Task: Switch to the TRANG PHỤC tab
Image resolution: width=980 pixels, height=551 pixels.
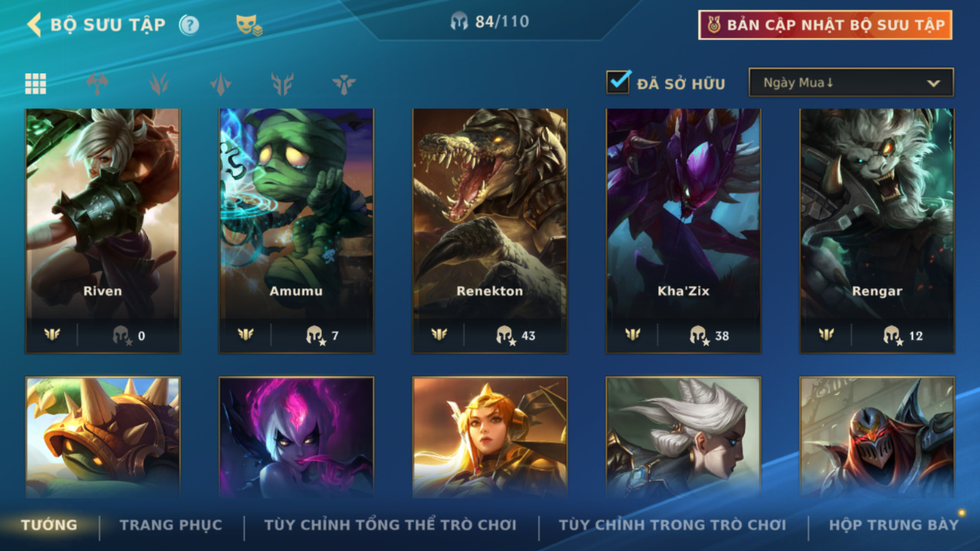Action: 171,525
